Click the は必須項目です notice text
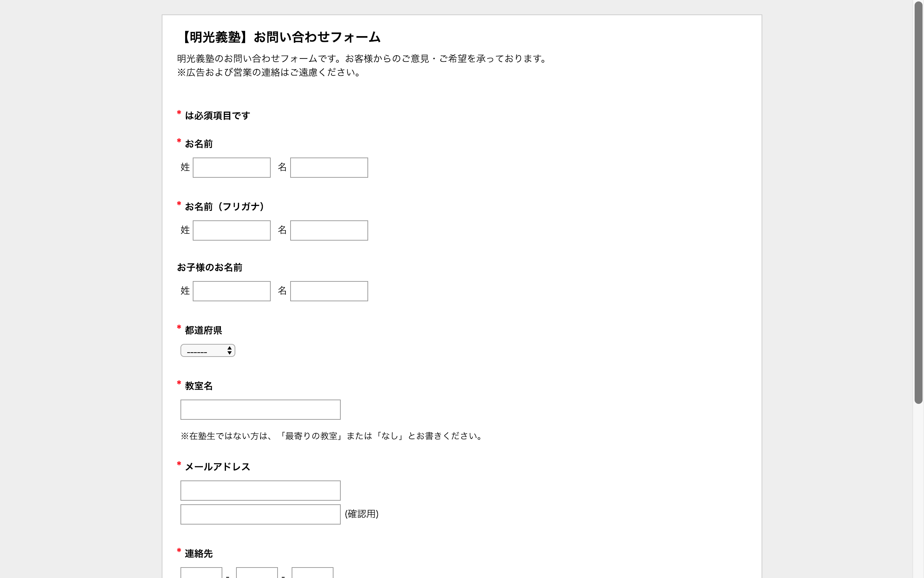Viewport: 924px width, 578px height. (217, 116)
